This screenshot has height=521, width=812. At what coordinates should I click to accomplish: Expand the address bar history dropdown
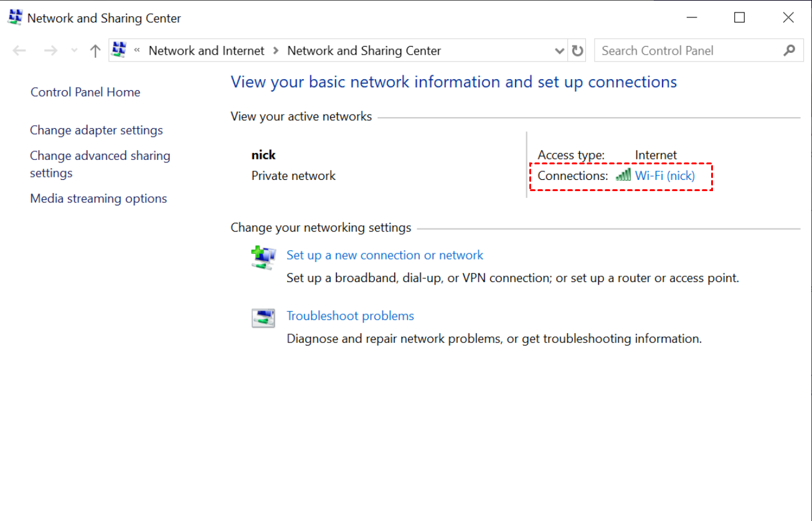559,51
